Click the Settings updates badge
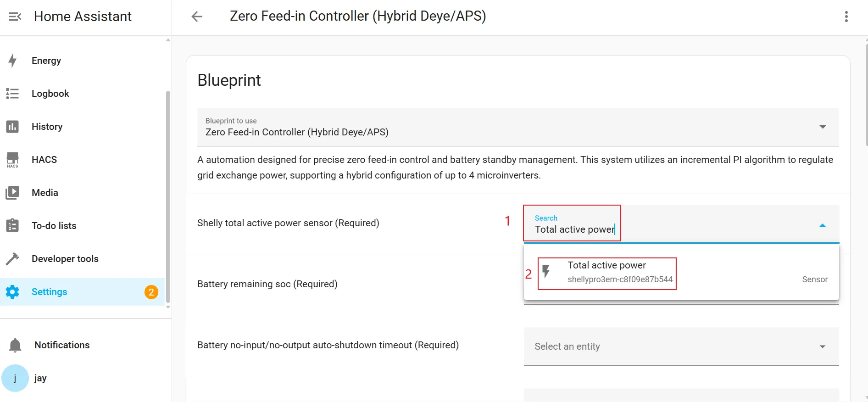 [x=151, y=292]
